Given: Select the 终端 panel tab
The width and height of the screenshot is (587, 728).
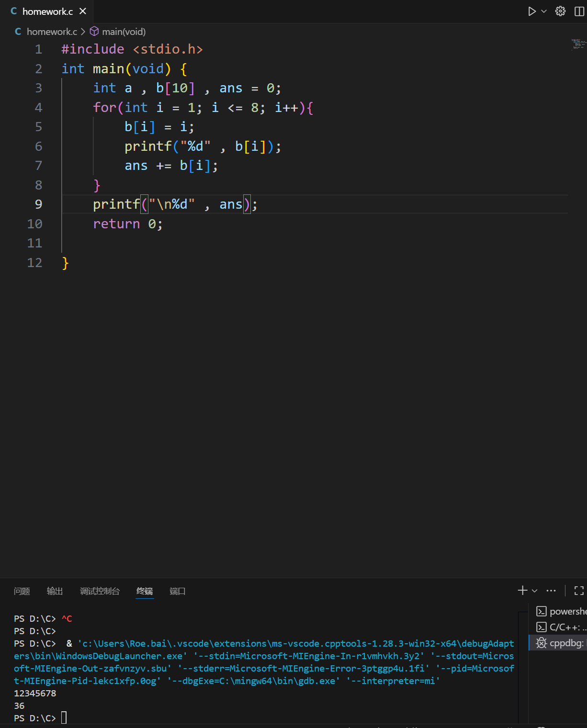Looking at the screenshot, I should (145, 591).
